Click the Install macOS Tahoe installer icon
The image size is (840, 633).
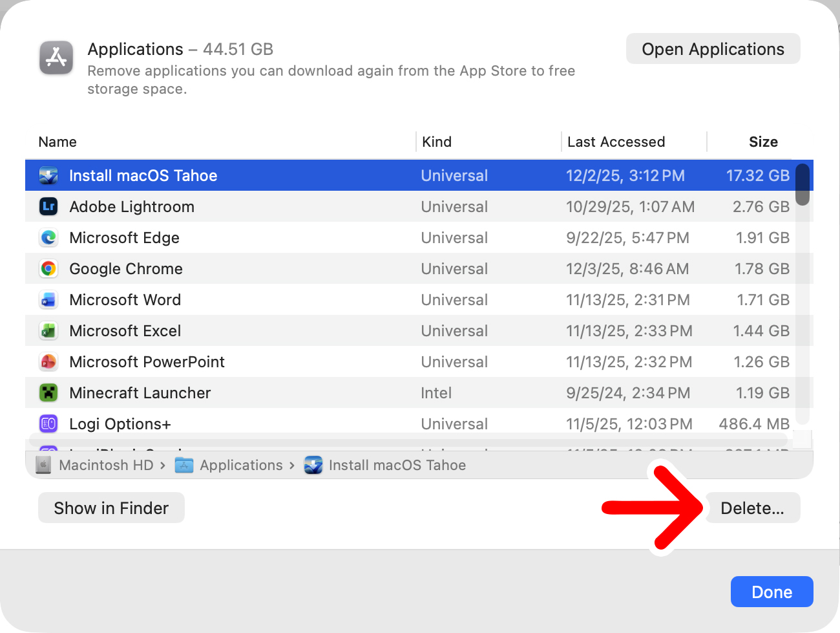click(48, 176)
